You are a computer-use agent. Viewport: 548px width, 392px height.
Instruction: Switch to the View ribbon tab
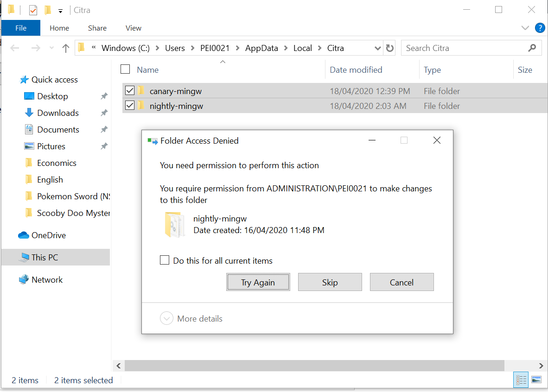coord(133,28)
